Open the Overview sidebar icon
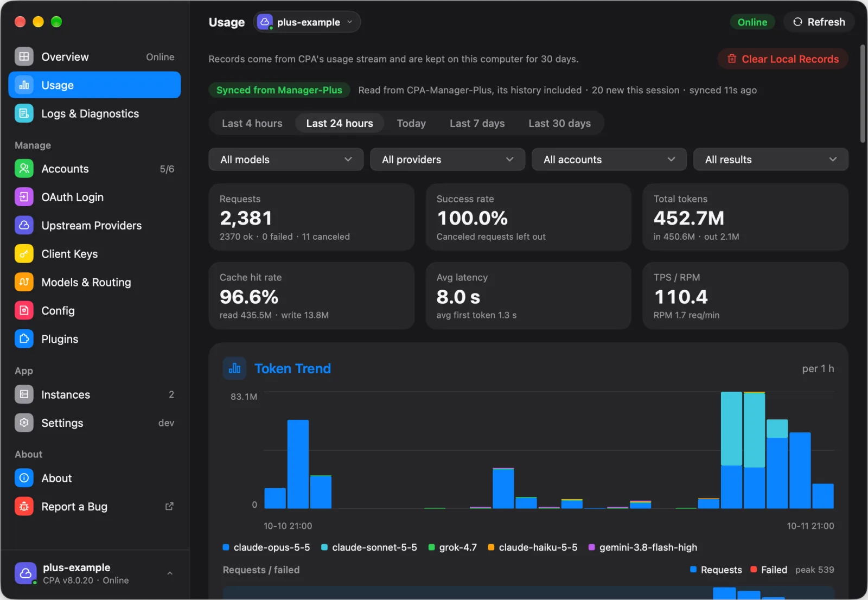The image size is (868, 600). pos(24,56)
